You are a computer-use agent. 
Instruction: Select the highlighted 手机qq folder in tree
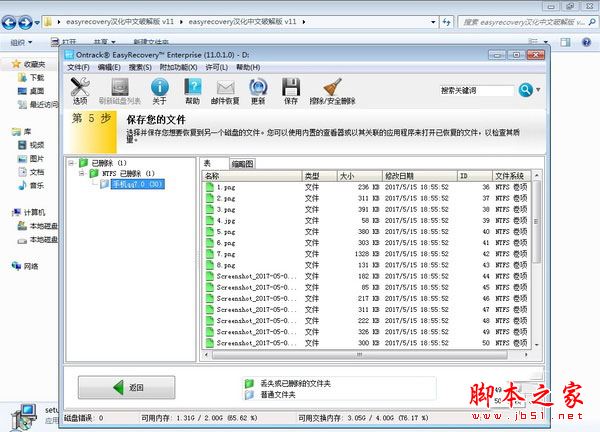click(137, 184)
